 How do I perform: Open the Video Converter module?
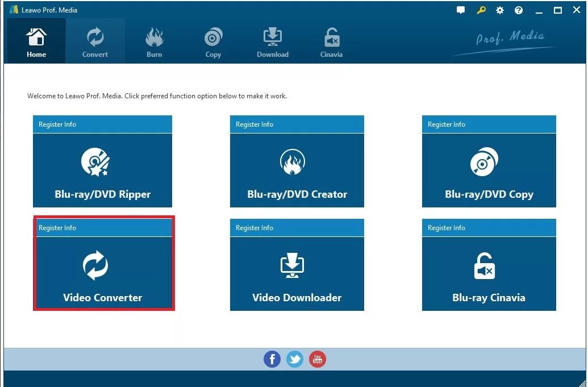point(103,273)
